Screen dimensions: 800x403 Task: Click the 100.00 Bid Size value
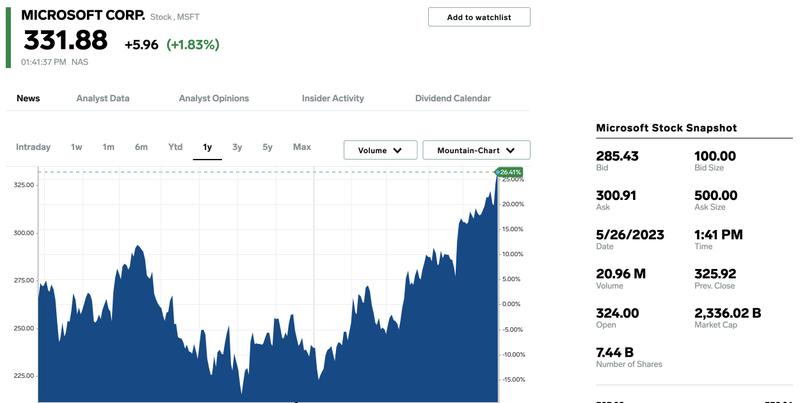(715, 156)
